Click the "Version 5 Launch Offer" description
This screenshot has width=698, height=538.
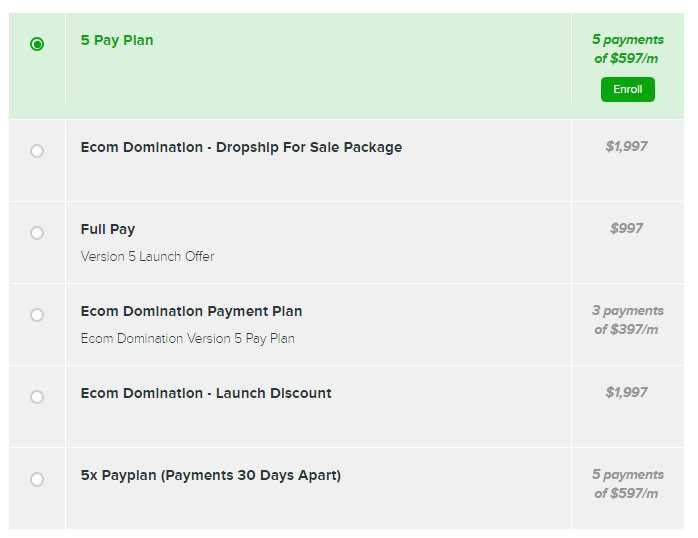pos(147,256)
